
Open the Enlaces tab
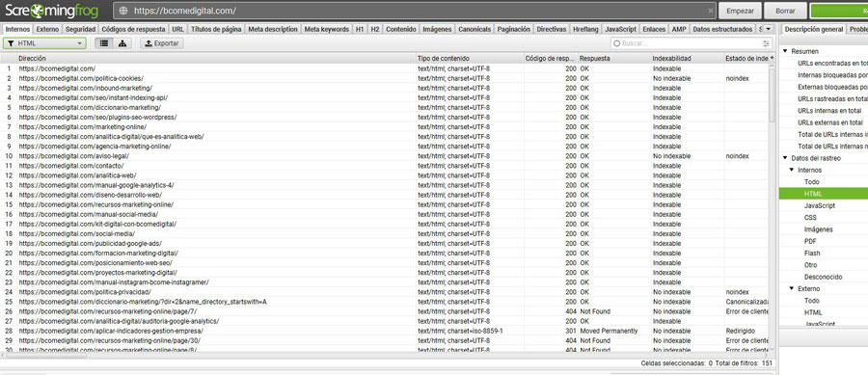654,29
